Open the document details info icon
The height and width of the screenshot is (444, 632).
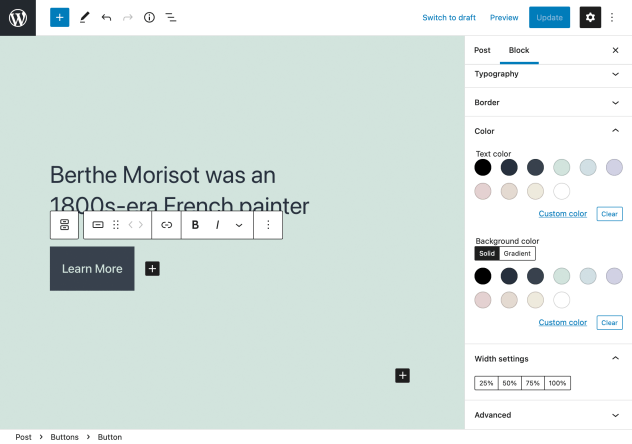click(149, 17)
